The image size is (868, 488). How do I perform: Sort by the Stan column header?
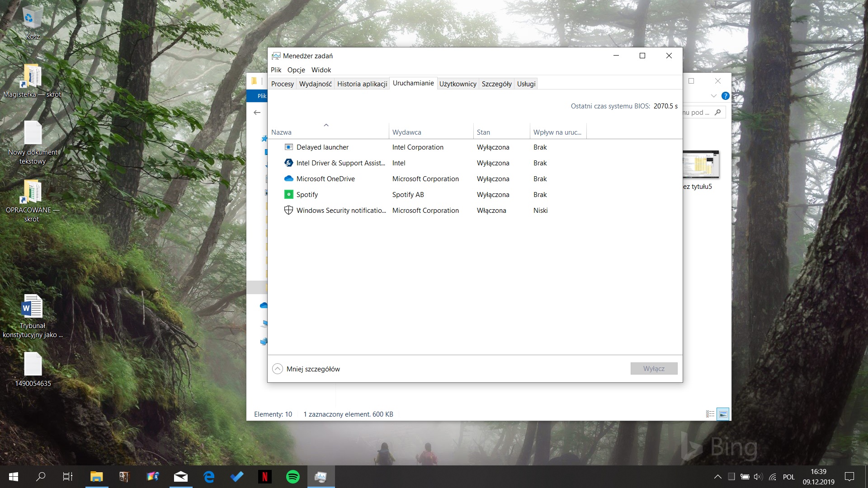coord(483,132)
